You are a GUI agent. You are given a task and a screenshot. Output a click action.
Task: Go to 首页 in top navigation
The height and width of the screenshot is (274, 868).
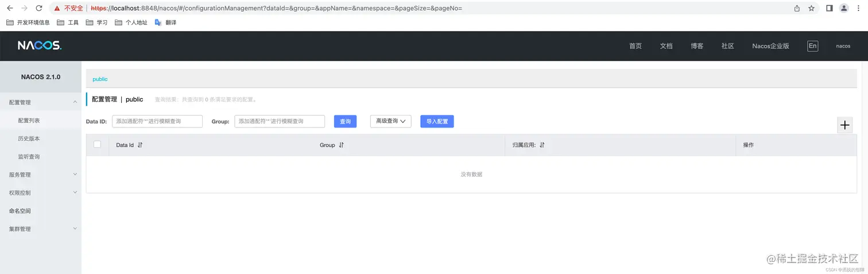tap(635, 46)
